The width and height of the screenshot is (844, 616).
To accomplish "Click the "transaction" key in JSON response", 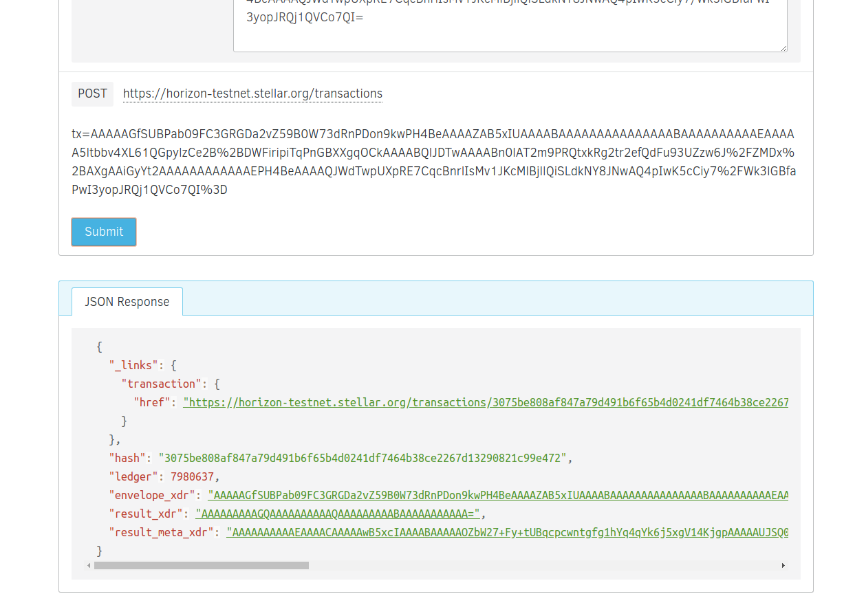I will point(162,384).
